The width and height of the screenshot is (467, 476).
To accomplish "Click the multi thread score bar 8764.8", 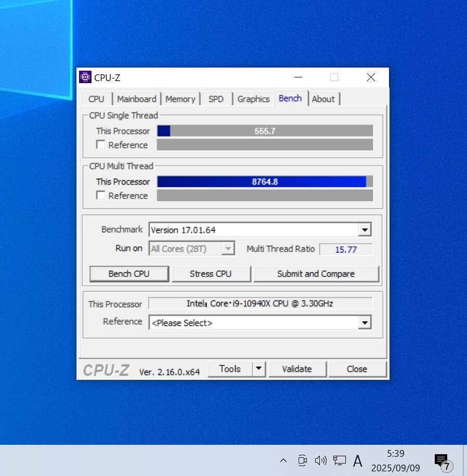I will (x=265, y=182).
